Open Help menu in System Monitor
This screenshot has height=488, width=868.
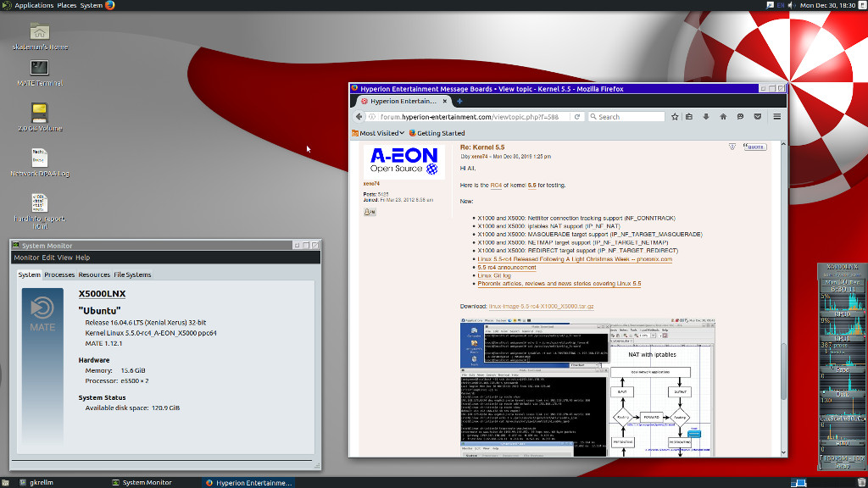click(x=82, y=258)
